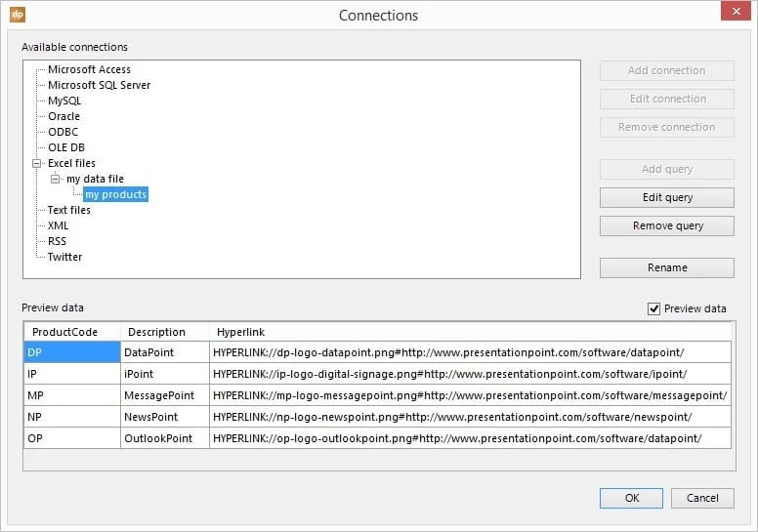Image resolution: width=758 pixels, height=532 pixels.
Task: Collapse the Excel files tree node
Action: [37, 163]
